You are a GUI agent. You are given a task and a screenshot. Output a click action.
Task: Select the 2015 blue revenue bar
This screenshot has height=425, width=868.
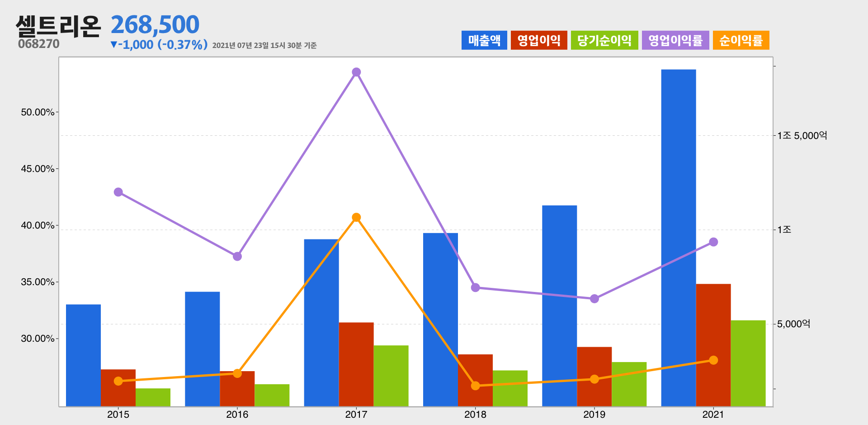point(84,355)
